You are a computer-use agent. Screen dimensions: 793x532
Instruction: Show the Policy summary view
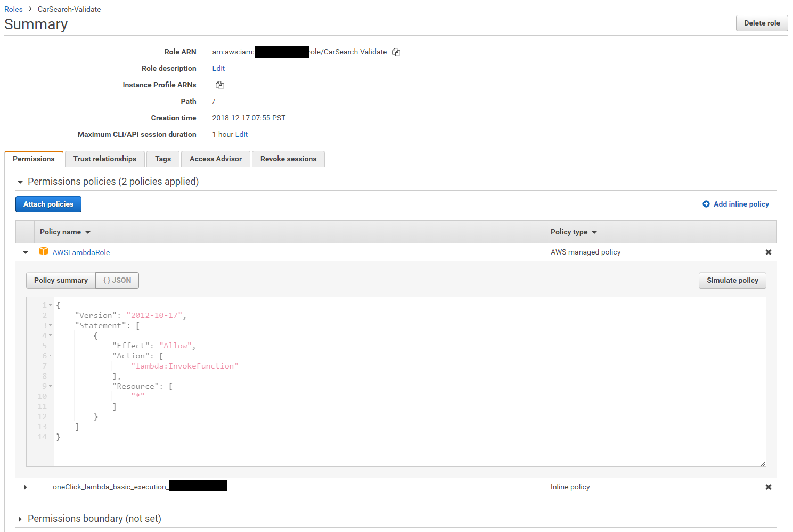click(61, 280)
